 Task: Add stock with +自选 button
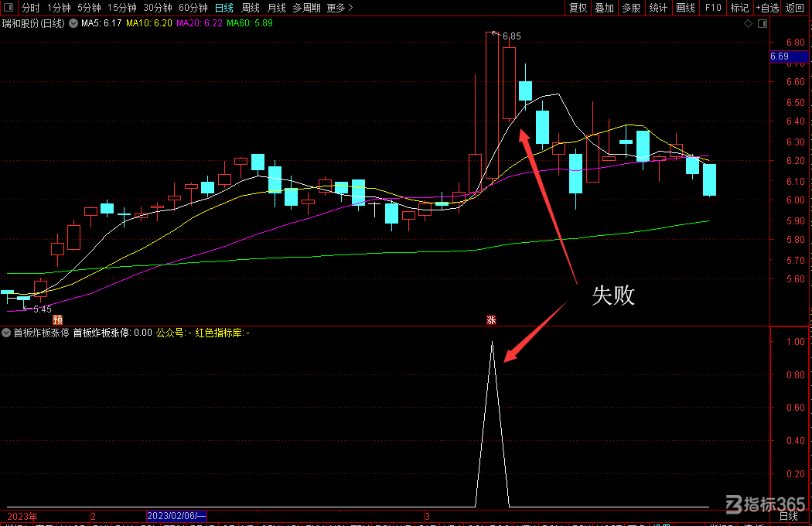[x=767, y=8]
